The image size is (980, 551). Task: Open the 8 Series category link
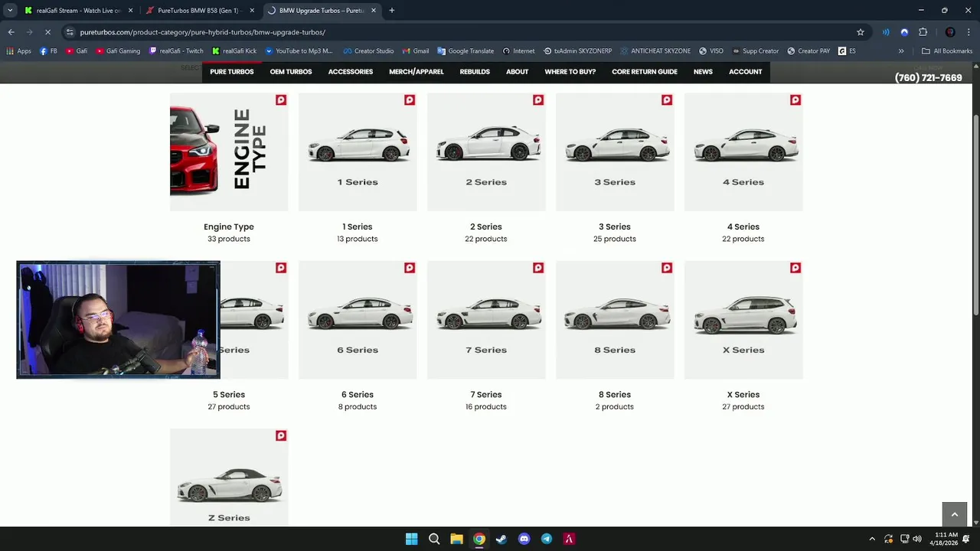(x=615, y=394)
